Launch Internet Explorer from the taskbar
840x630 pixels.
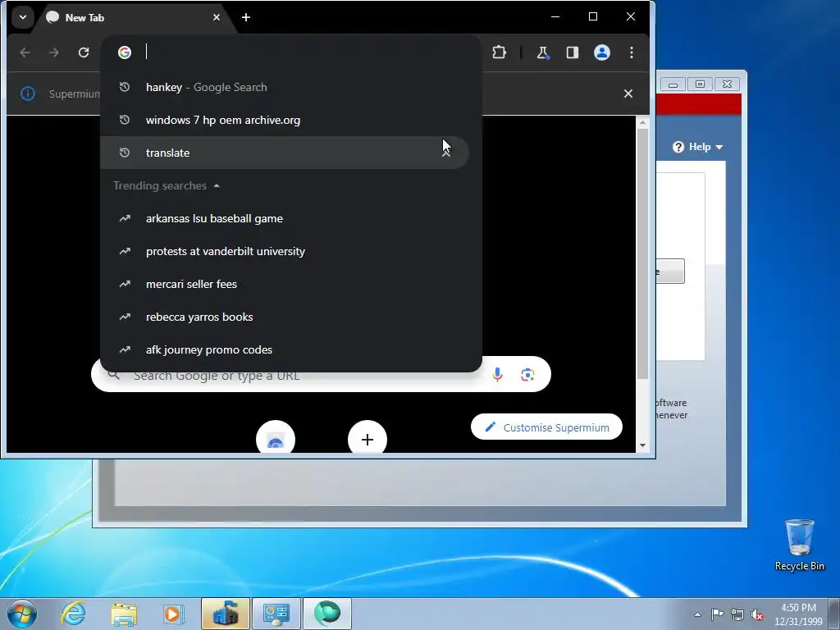pyautogui.click(x=73, y=614)
